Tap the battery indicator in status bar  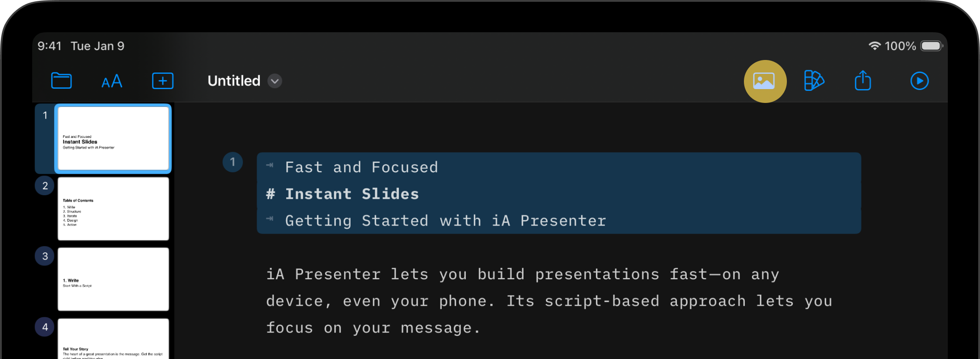click(x=931, y=46)
